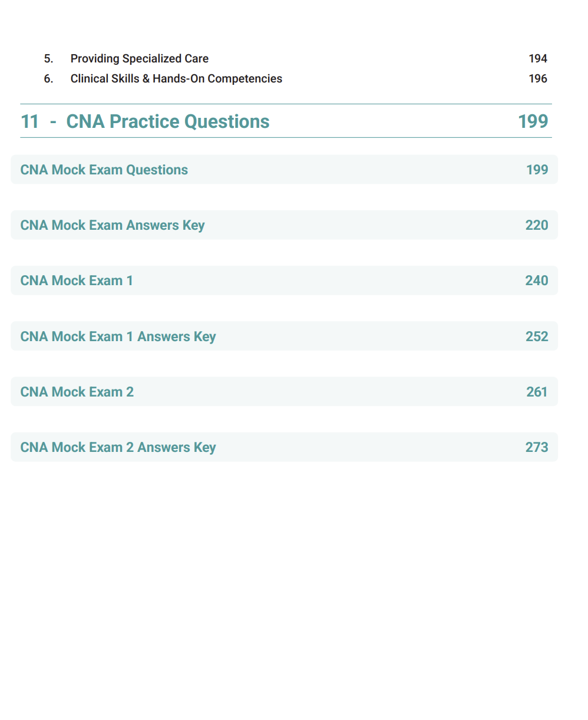Open CNA Mock Exam Answers Key section
588x720 pixels.
pos(113,225)
